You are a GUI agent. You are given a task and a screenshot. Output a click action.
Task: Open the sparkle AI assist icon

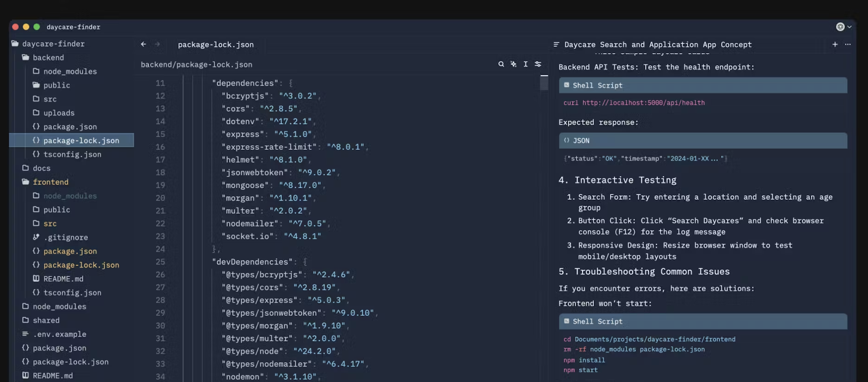pyautogui.click(x=513, y=64)
